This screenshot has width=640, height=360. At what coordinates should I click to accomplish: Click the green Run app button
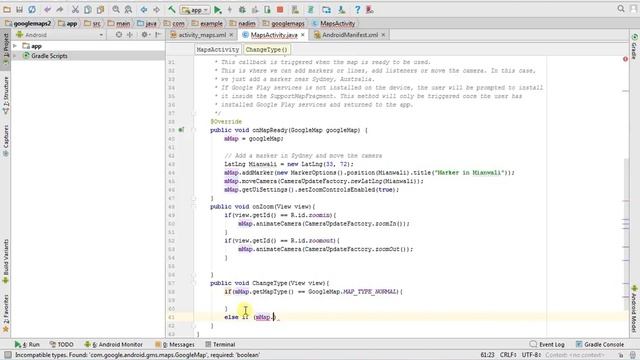(218, 9)
